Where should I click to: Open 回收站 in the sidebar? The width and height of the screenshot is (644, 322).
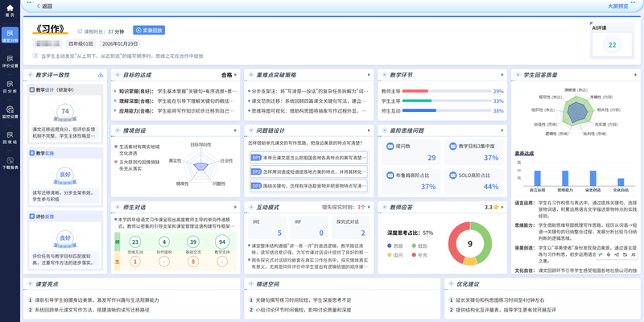pyautogui.click(x=10, y=137)
